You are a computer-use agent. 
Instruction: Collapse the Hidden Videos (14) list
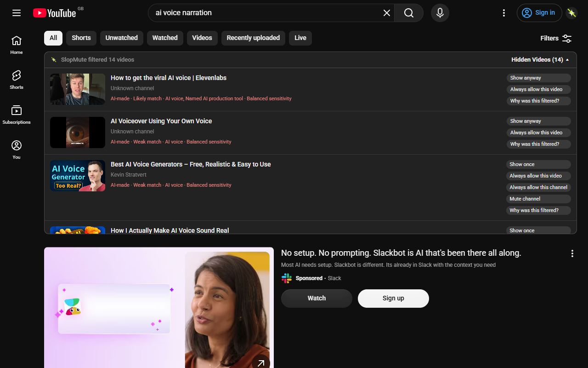(540, 60)
